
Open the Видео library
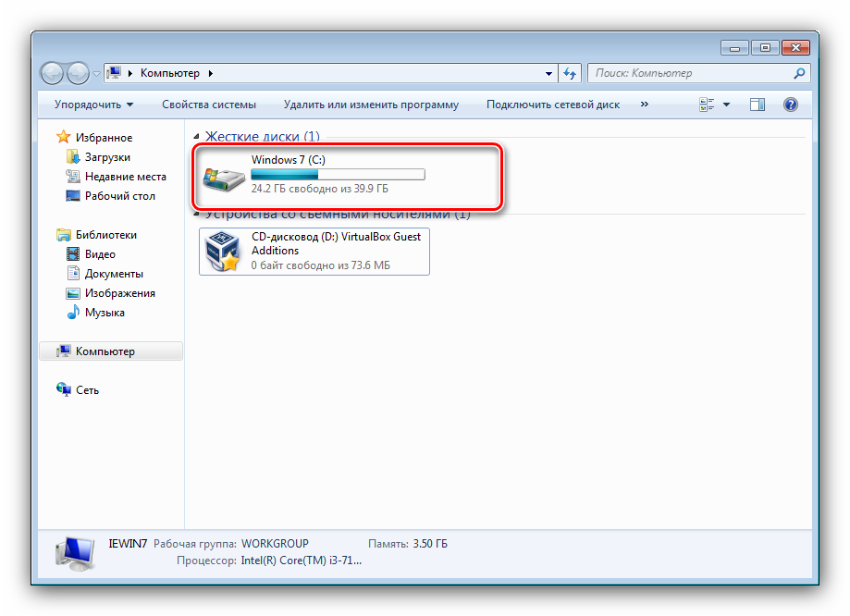(100, 254)
